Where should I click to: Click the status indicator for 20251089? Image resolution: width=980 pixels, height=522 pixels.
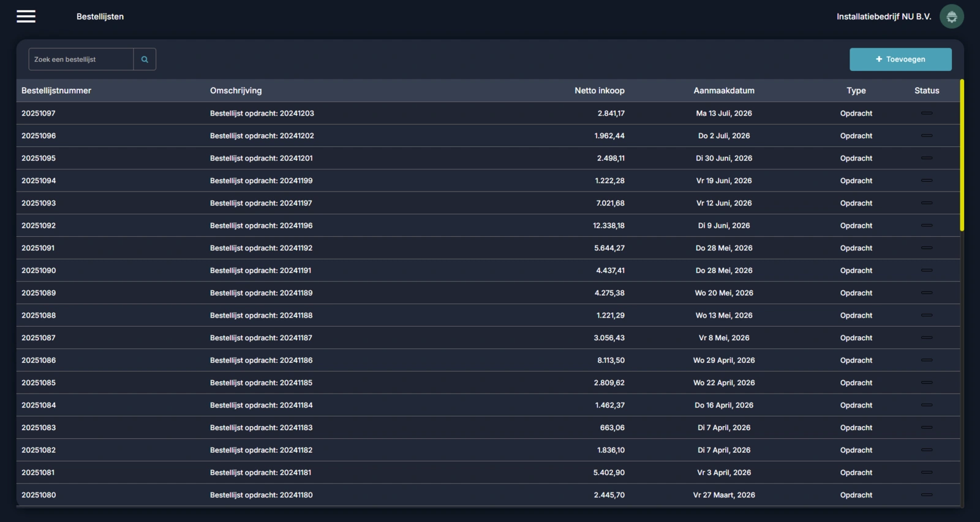pos(927,293)
